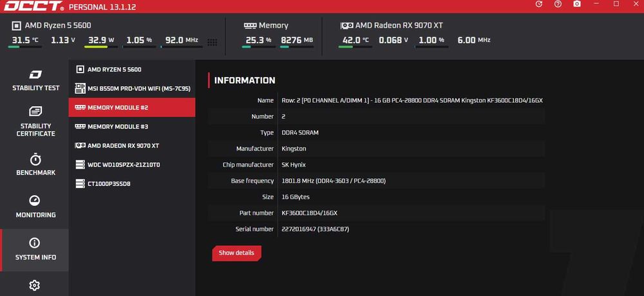Click the Type value DDR4 SDRAM
The image size is (644, 296).
[300, 133]
